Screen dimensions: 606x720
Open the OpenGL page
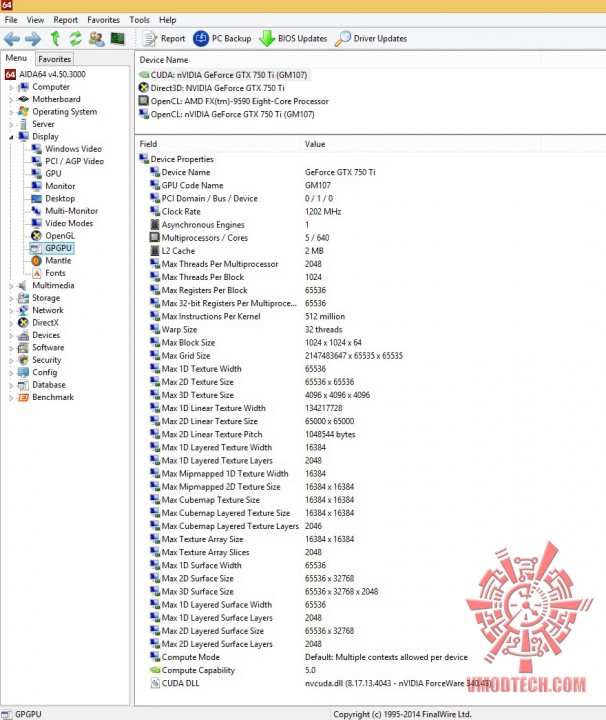(52, 236)
